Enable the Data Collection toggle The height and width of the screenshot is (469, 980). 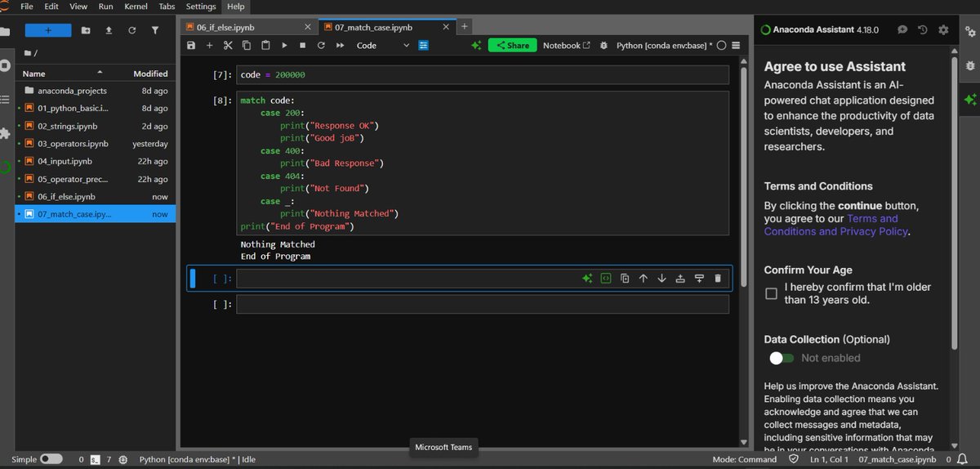(x=781, y=358)
